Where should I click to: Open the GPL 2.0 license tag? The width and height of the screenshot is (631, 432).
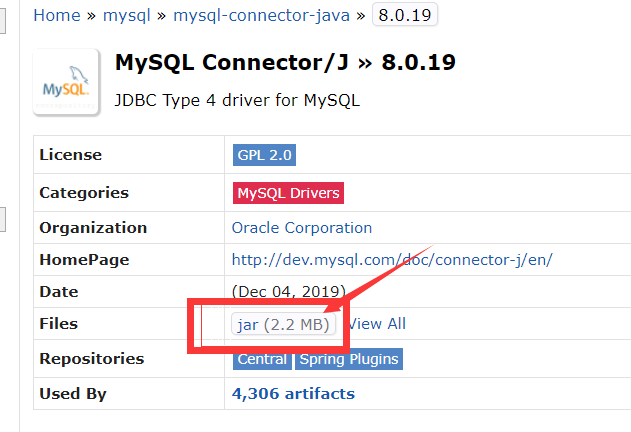click(264, 155)
